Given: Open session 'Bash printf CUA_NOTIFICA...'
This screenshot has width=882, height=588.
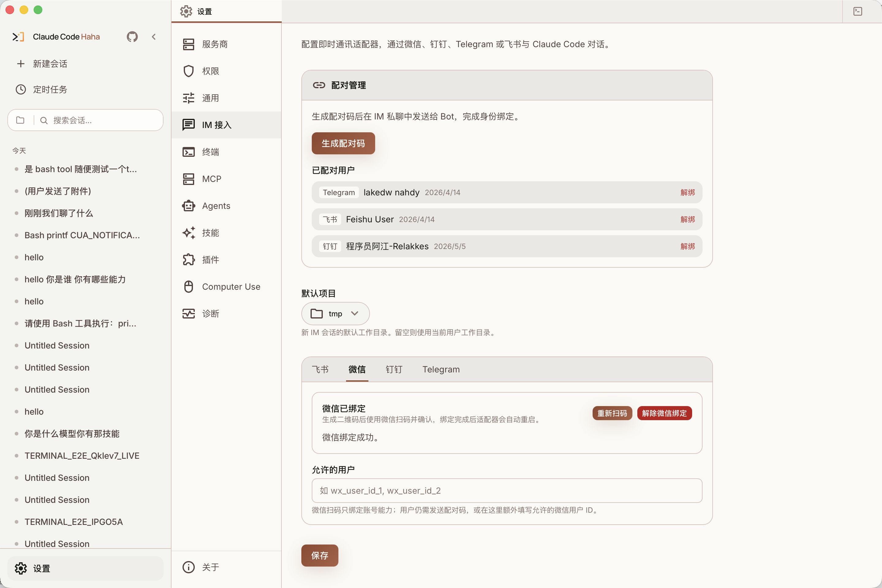Looking at the screenshot, I should click(85, 235).
